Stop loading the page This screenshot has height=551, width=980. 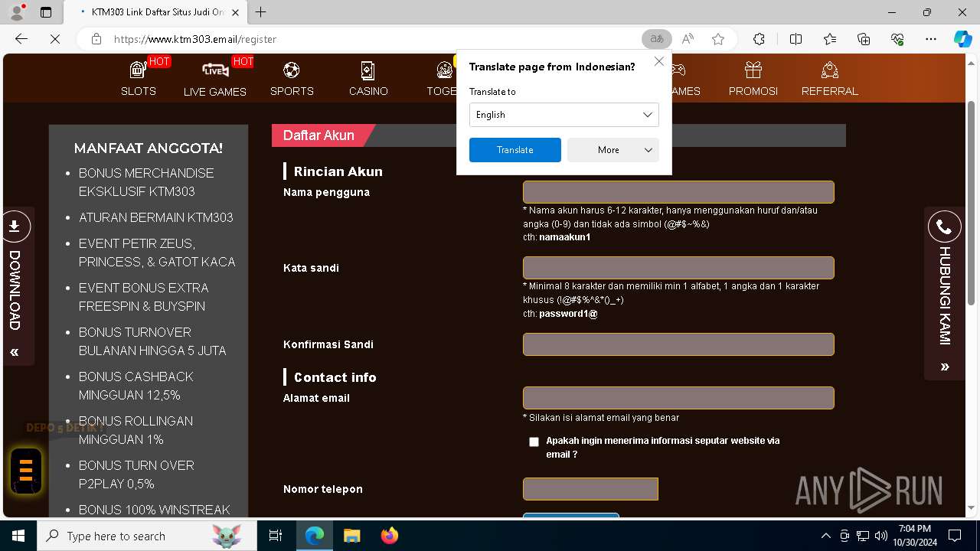(x=55, y=39)
